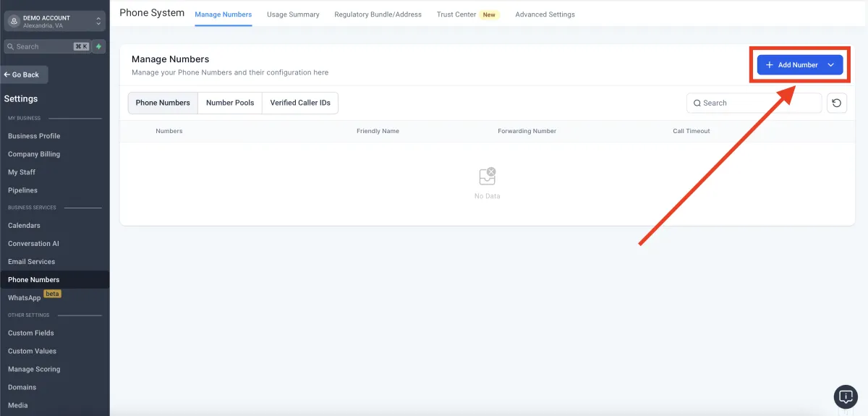The width and height of the screenshot is (868, 416).
Task: Click the Phone System page title
Action: (152, 12)
